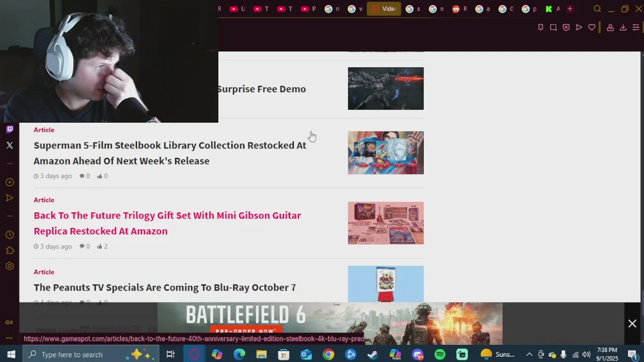The image size is (644, 362).
Task: Open Back To The Future Trilogy Gift Set article
Action: [x=168, y=223]
